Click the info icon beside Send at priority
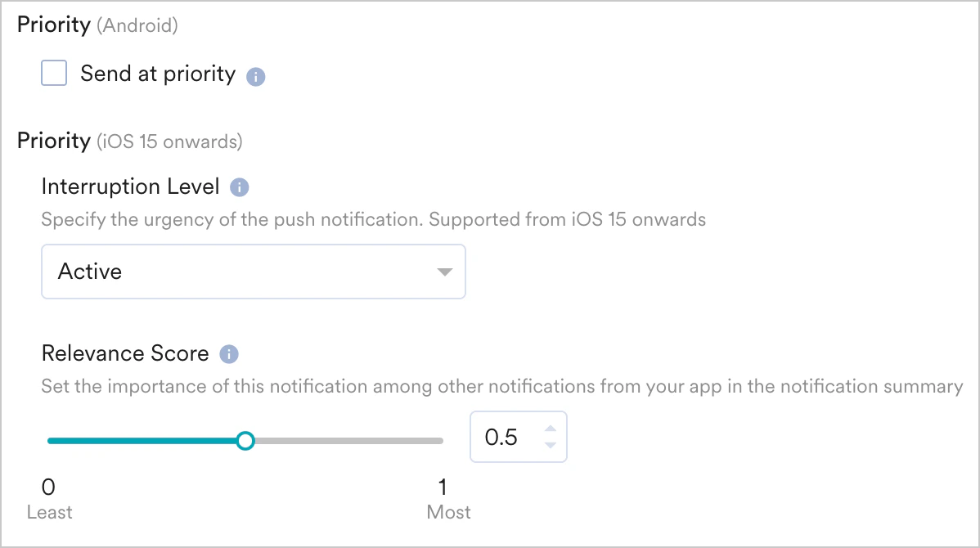 pos(255,74)
